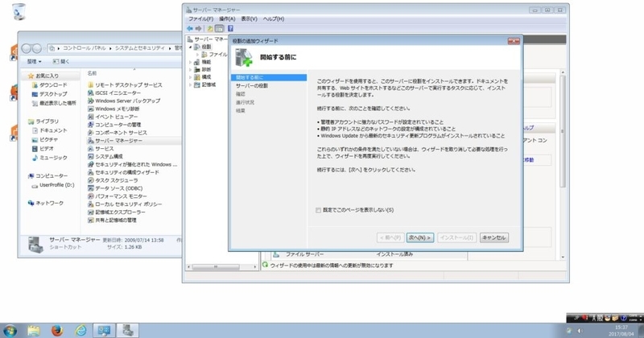This screenshot has width=644, height=338.
Task: Open Internet Explorer from the taskbar
Action: click(x=81, y=331)
